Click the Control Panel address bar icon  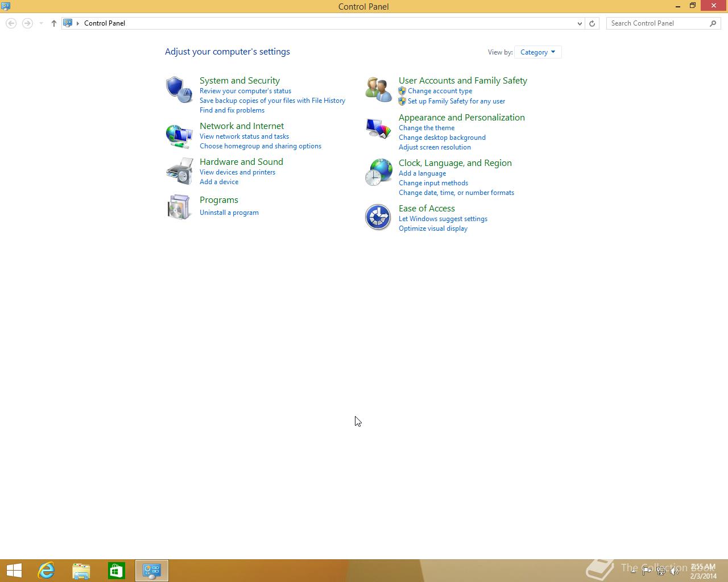(x=68, y=23)
